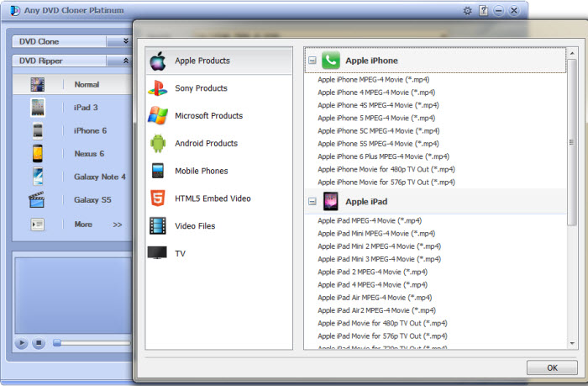Click the TV screen icon

[157, 253]
